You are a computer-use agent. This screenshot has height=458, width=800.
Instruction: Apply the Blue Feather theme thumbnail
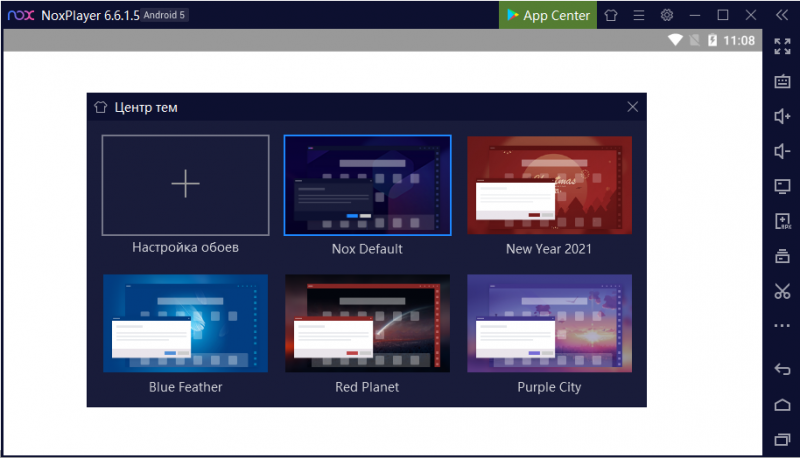(x=185, y=323)
